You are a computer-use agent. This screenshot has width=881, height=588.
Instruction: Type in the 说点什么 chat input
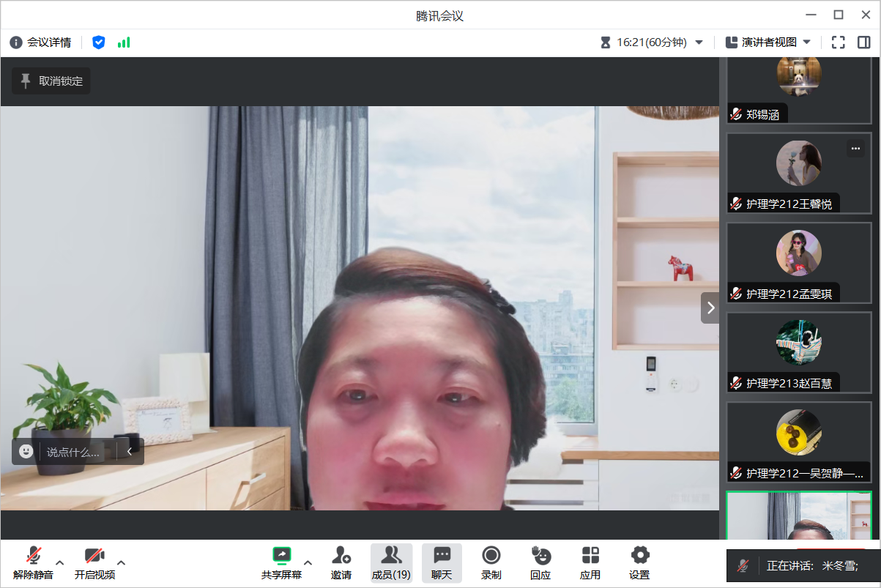(73, 452)
